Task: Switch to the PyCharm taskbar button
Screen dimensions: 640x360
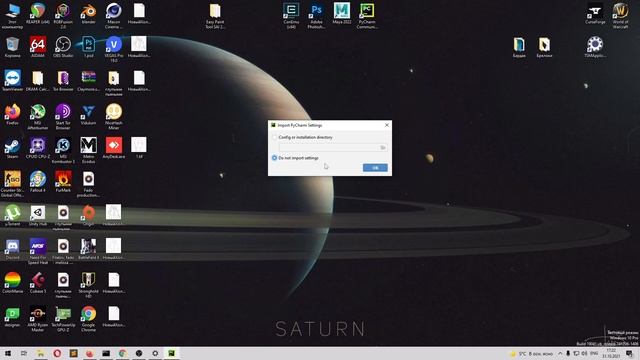Action: (171, 353)
